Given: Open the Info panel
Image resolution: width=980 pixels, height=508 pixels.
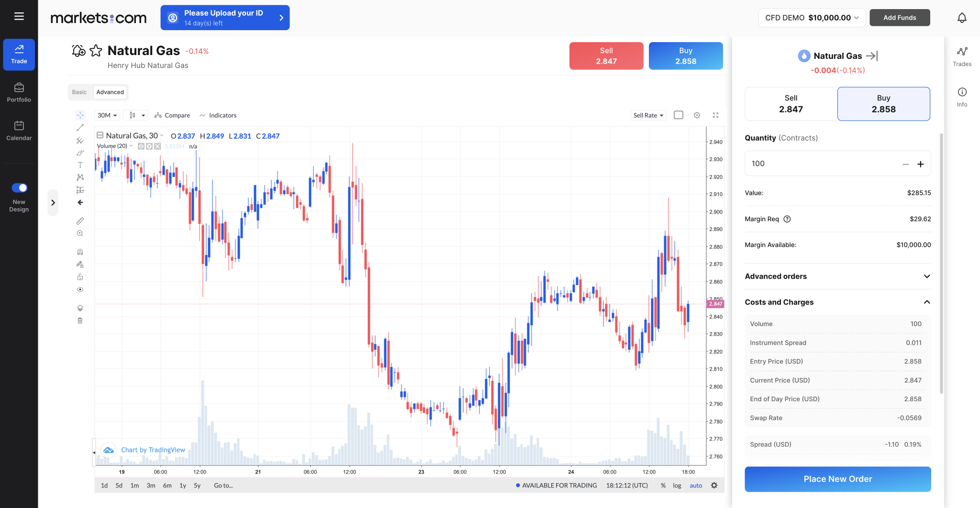Looking at the screenshot, I should click(962, 97).
